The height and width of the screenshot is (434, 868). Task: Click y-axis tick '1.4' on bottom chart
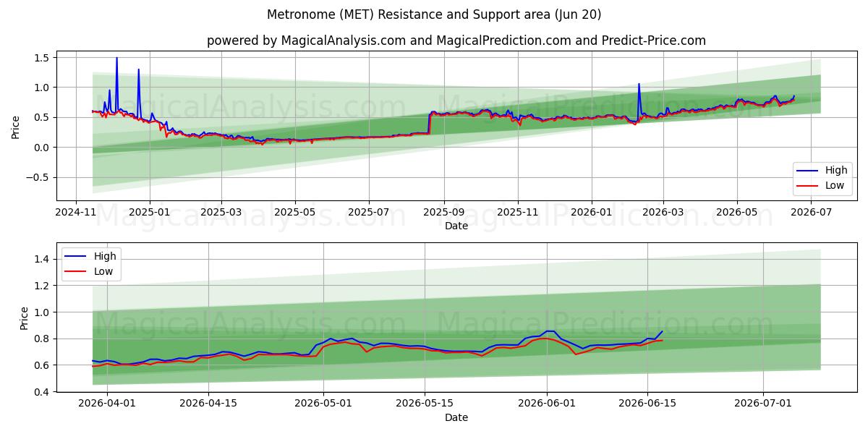pyautogui.click(x=41, y=259)
